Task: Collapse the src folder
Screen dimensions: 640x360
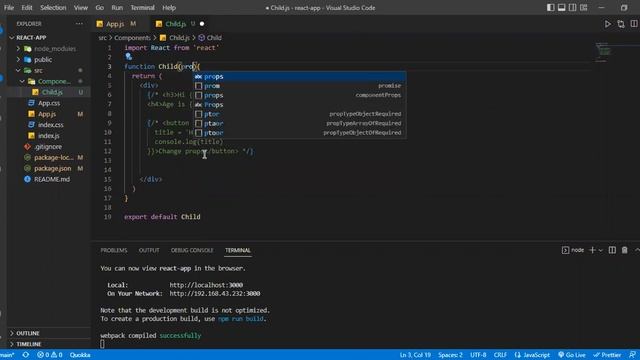Action: point(18,70)
